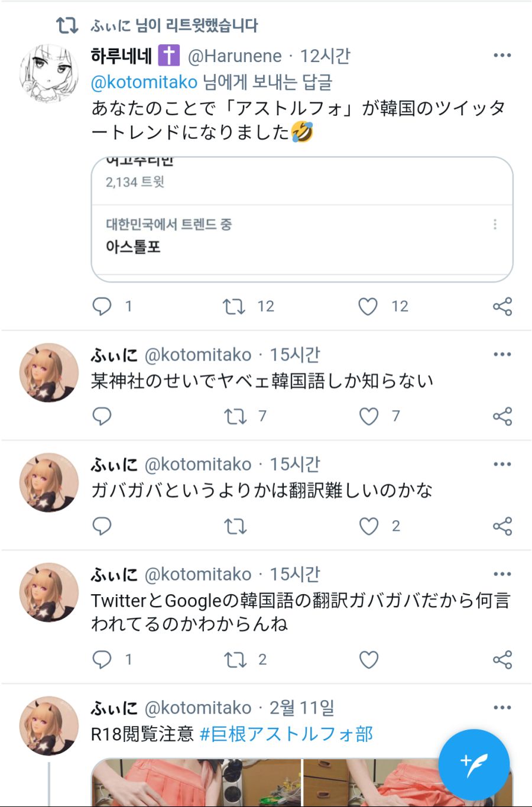This screenshot has height=807, width=532.
Task: Open the @kotomitako mention link
Action: coord(144,82)
